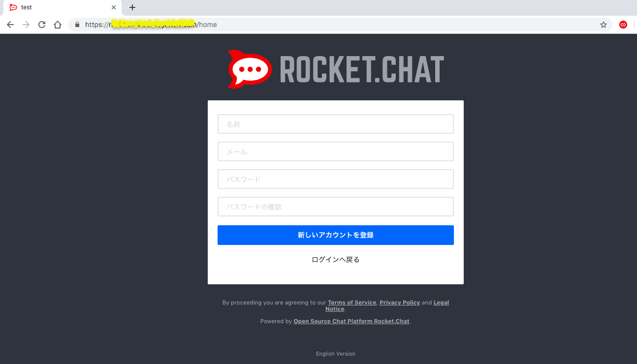Viewport: 637px width, 364px height.
Task: Reload the page
Action: click(x=41, y=24)
